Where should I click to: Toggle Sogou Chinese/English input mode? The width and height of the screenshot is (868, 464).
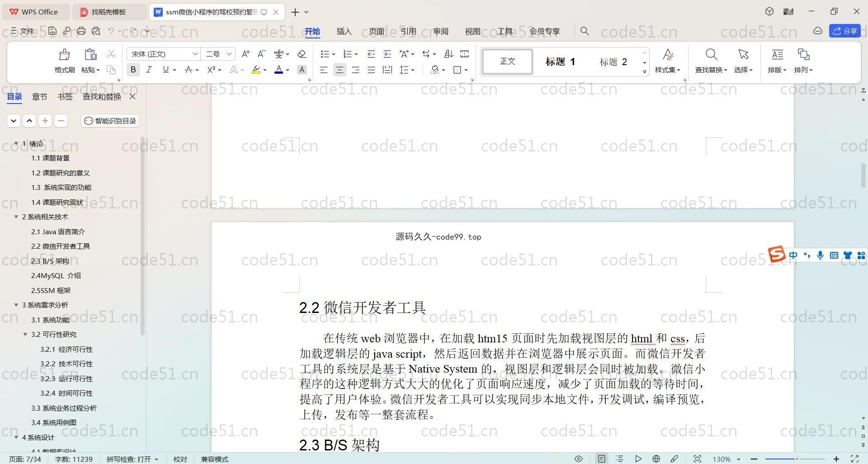pos(793,256)
